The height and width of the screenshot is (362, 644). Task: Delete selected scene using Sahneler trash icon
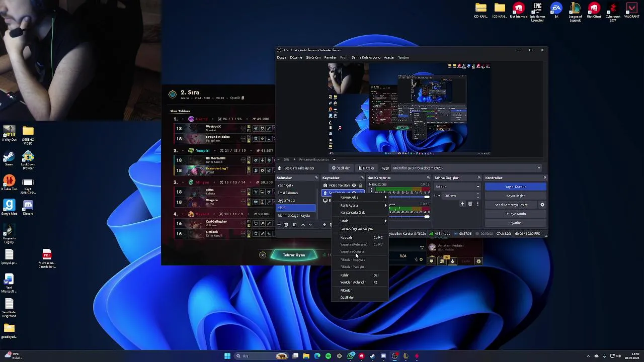(286, 225)
